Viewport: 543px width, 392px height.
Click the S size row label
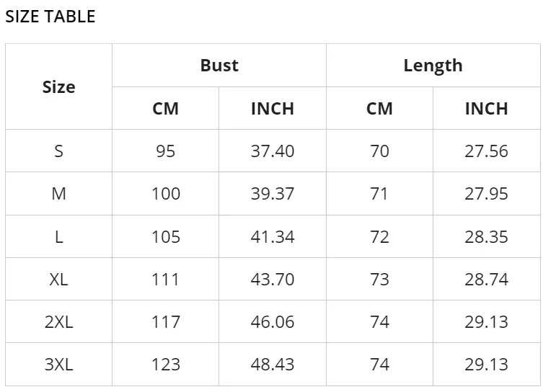click(x=59, y=151)
